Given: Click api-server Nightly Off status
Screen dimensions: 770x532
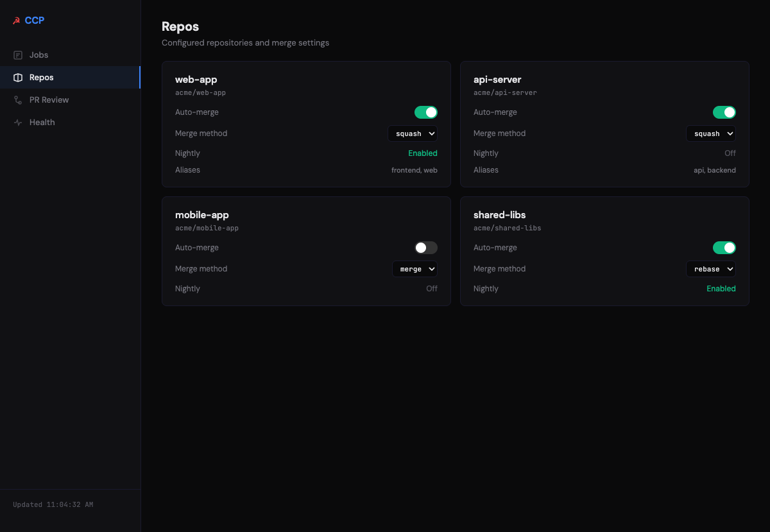Looking at the screenshot, I should (730, 153).
